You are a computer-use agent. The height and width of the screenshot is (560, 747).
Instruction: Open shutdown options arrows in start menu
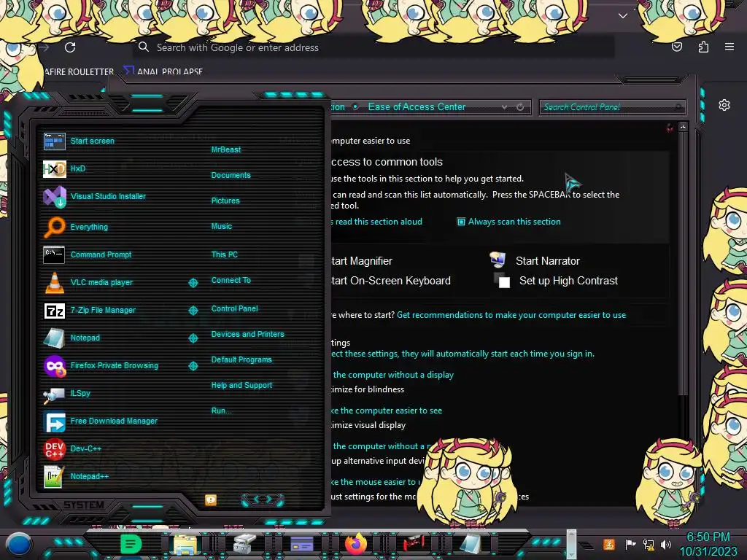(263, 499)
